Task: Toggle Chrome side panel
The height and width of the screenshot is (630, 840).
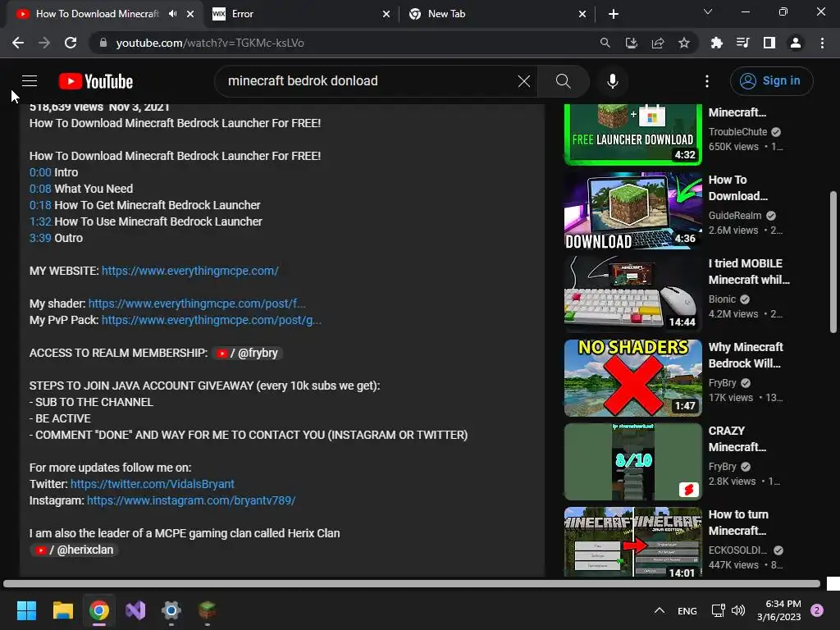Action: point(769,43)
